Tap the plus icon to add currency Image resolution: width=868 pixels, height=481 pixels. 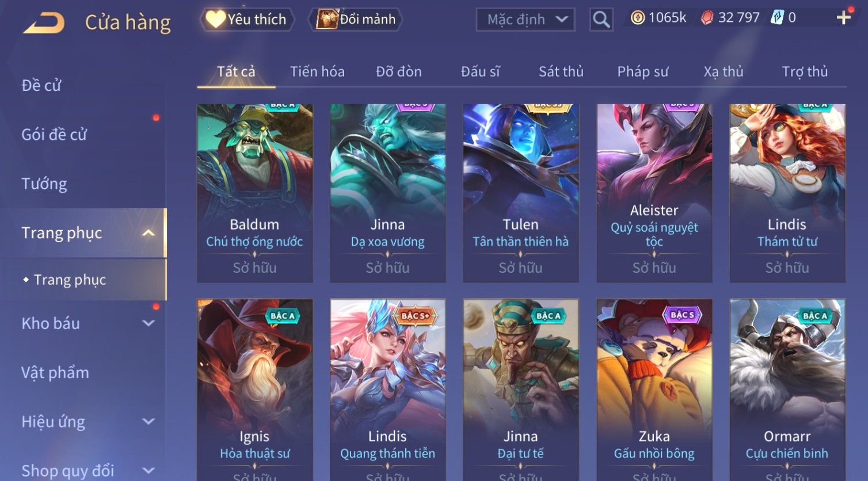click(x=844, y=18)
